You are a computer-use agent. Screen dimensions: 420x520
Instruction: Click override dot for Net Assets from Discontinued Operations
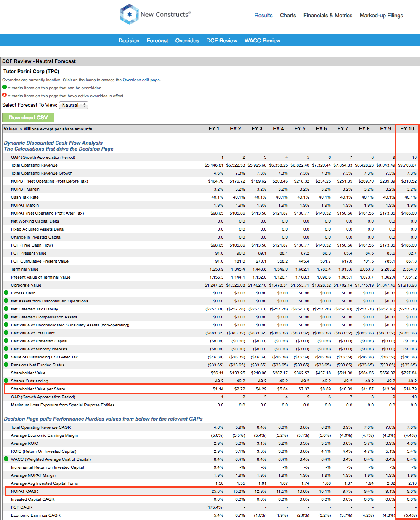coord(6,301)
